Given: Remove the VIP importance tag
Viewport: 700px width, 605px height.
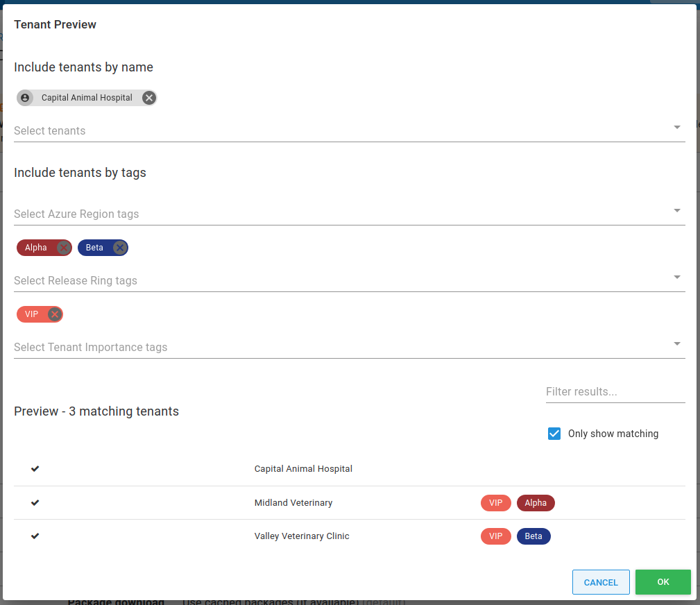Looking at the screenshot, I should click(x=55, y=314).
